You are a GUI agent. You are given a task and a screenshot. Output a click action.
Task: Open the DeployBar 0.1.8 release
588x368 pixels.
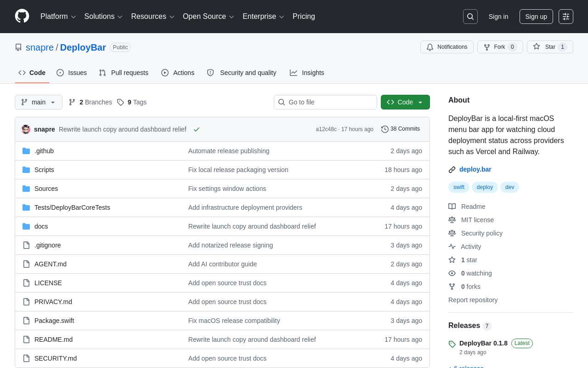tap(483, 343)
